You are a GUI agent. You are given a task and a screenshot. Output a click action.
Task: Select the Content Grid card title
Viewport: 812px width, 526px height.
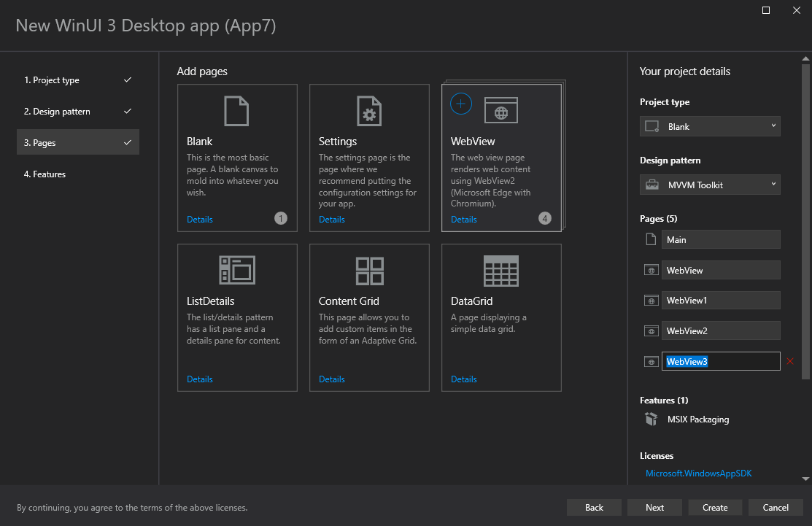349,301
